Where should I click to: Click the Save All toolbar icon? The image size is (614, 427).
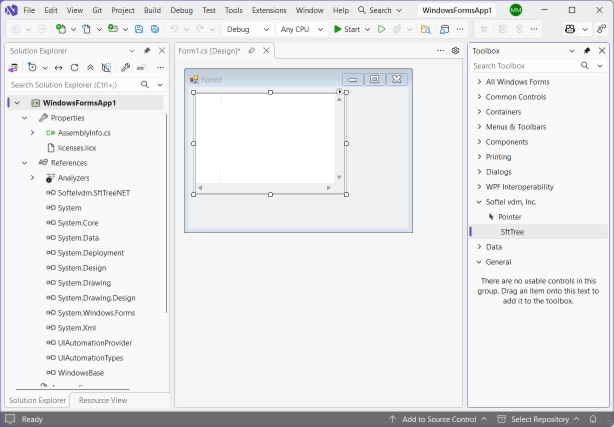point(155,29)
